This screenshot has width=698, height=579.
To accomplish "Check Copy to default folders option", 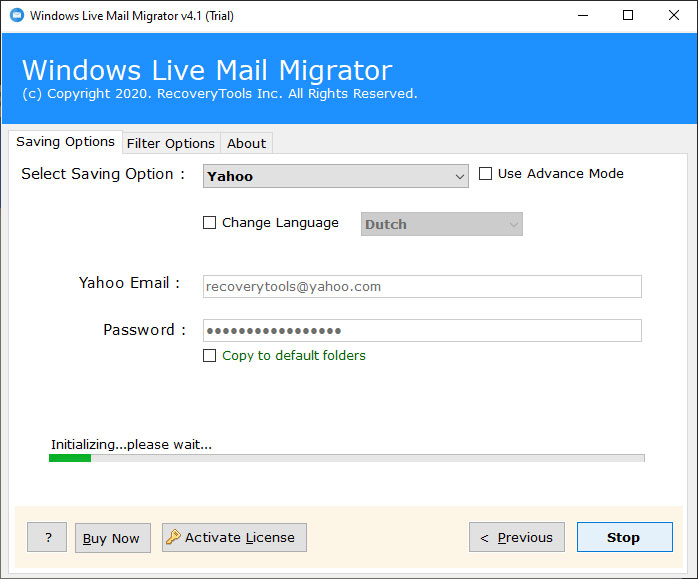I will coord(209,356).
